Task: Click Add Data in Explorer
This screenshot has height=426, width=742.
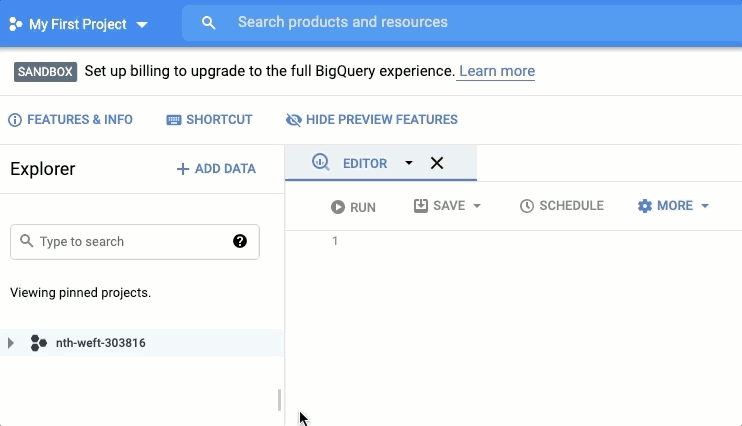Action: [216, 169]
